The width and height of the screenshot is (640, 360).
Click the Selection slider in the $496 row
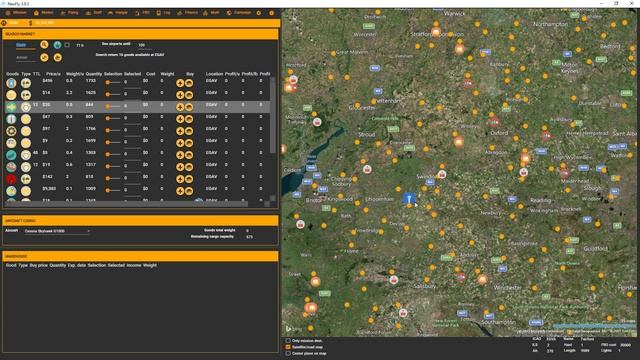coord(113,82)
